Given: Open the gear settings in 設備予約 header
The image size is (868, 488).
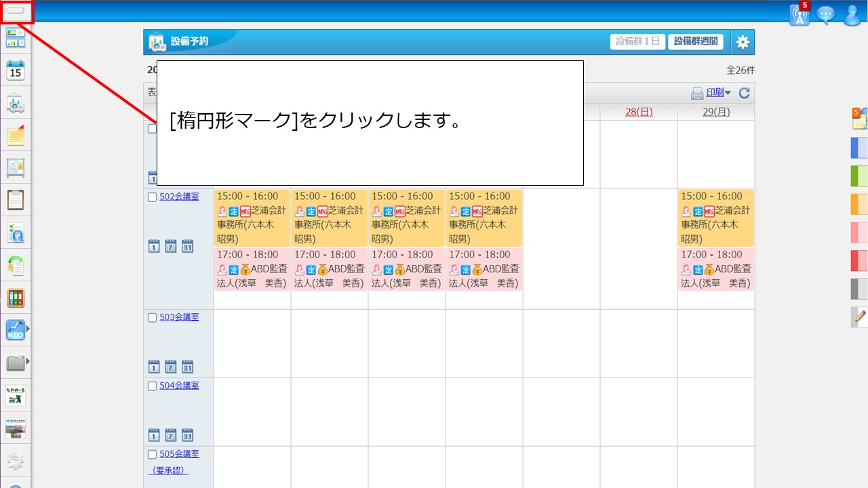Looking at the screenshot, I should point(743,42).
